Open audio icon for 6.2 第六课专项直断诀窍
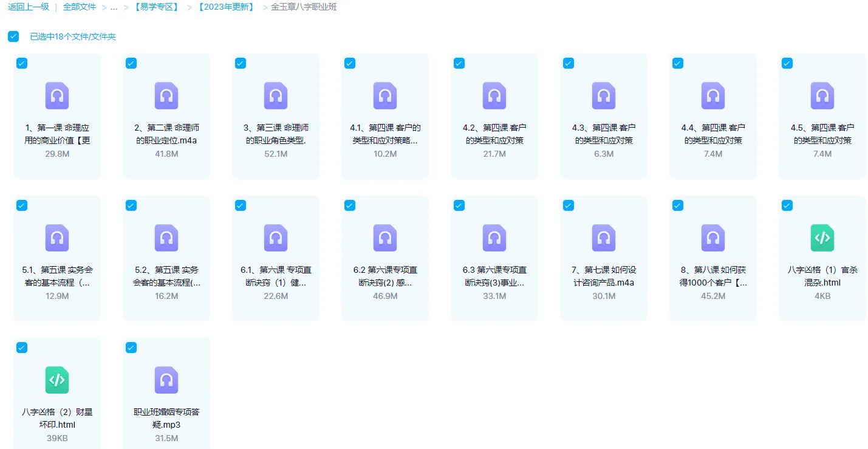This screenshot has width=868, height=449. pos(385,238)
